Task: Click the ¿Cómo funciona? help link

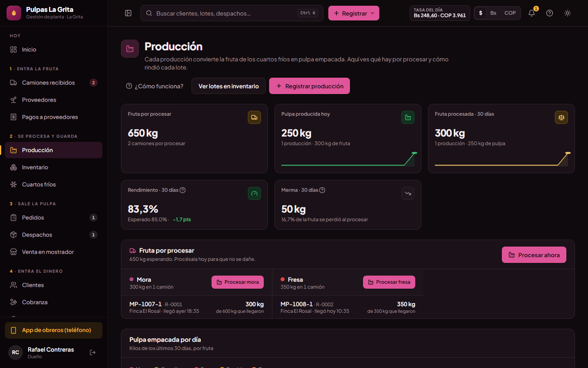Action: point(155,86)
